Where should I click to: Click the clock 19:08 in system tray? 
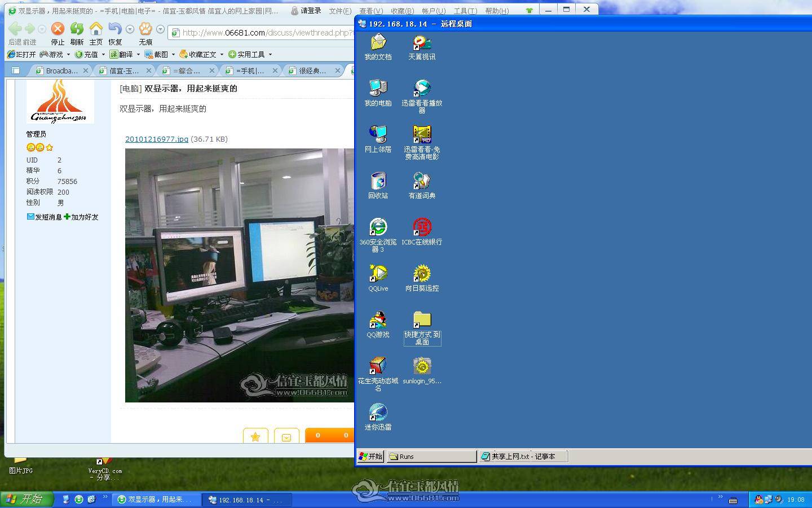click(x=796, y=500)
